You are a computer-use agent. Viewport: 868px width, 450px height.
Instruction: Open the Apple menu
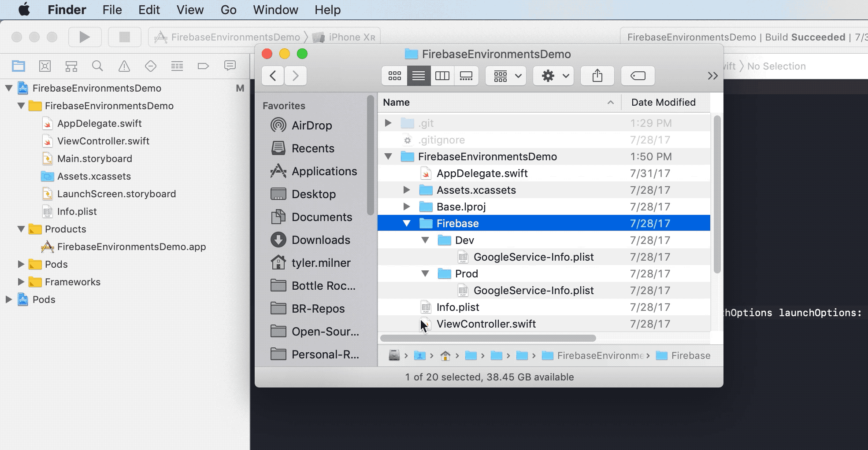point(24,9)
